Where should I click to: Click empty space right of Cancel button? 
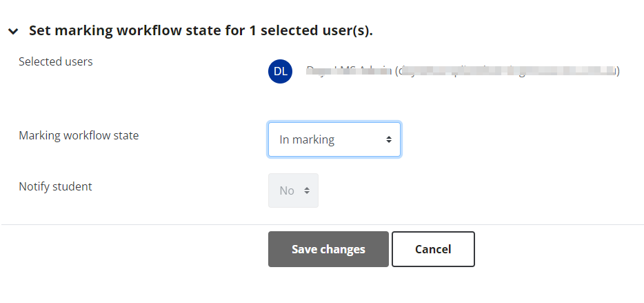559,249
